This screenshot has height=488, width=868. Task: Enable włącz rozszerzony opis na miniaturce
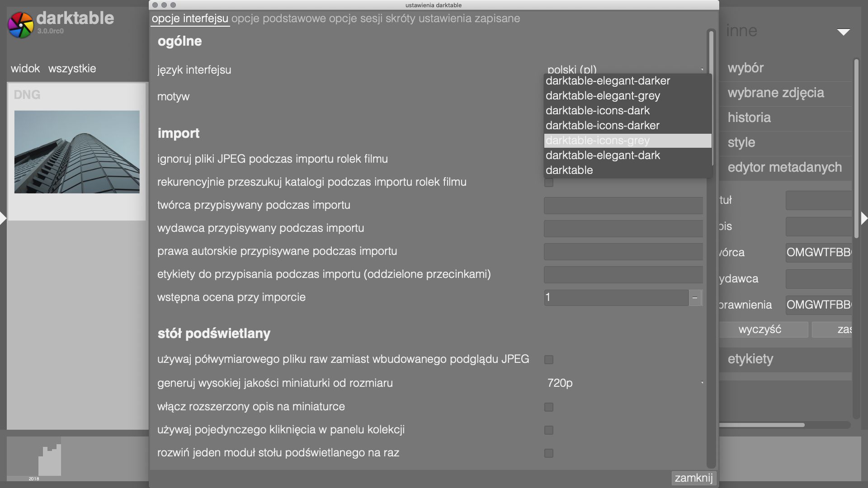(x=549, y=407)
